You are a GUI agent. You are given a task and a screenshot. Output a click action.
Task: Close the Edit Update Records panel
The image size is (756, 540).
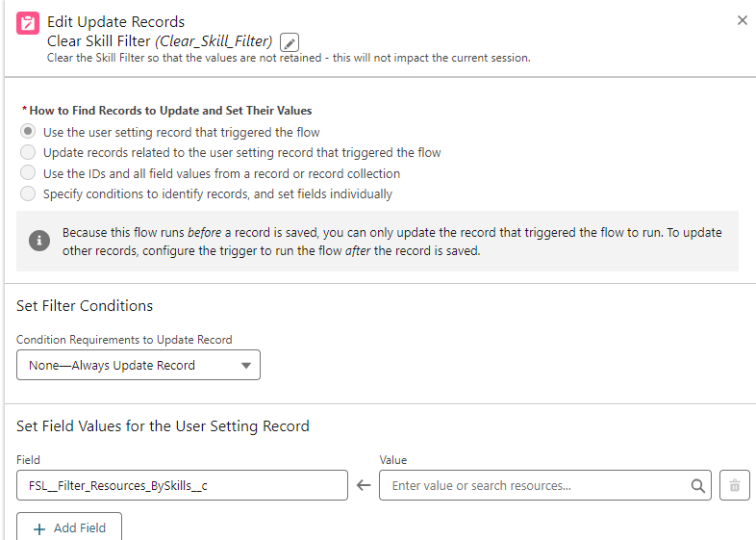742,20
